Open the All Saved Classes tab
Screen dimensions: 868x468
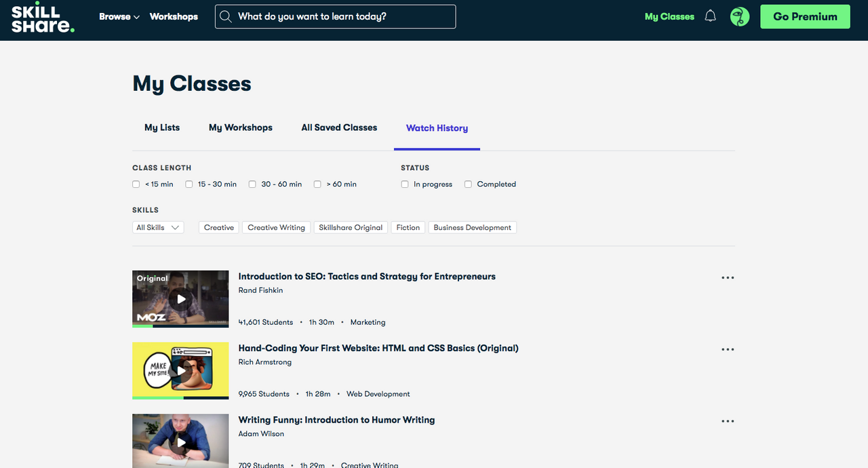tap(339, 128)
